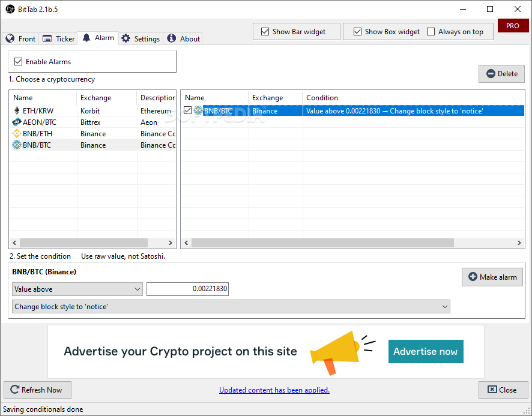Click the alarm value input field
532x416 pixels.
[x=187, y=289]
